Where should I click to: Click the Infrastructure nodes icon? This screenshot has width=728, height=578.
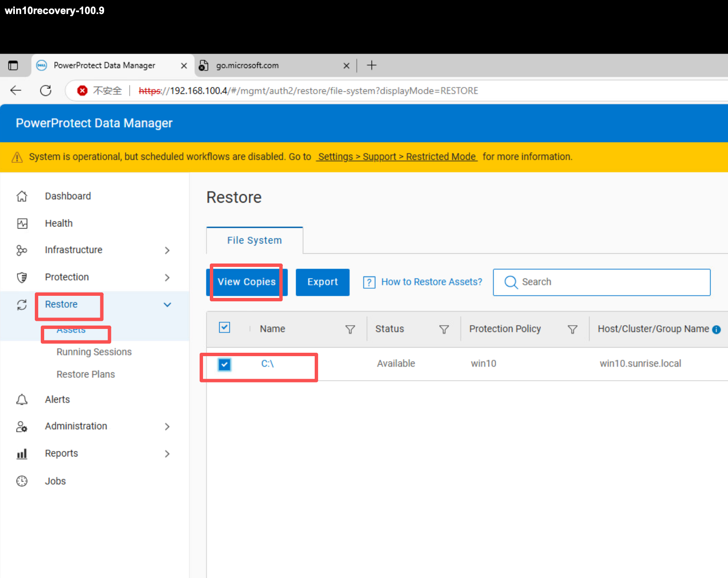coord(22,250)
